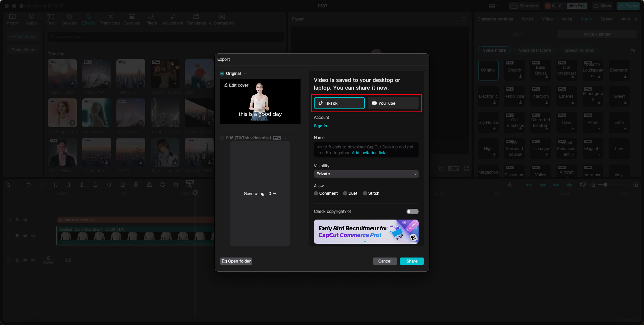Click Cancel in the Export dialog

pos(385,261)
